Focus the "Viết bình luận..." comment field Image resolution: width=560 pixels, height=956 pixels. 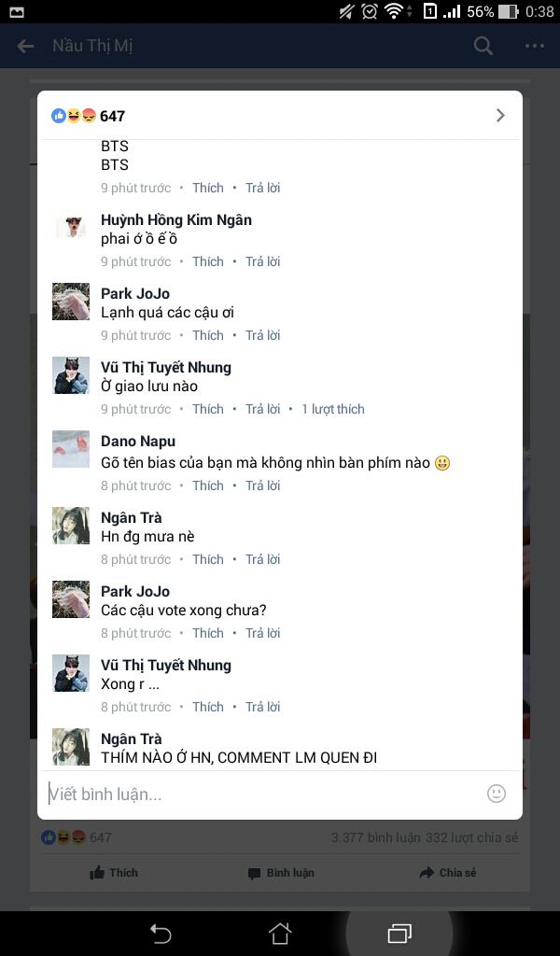(262, 794)
